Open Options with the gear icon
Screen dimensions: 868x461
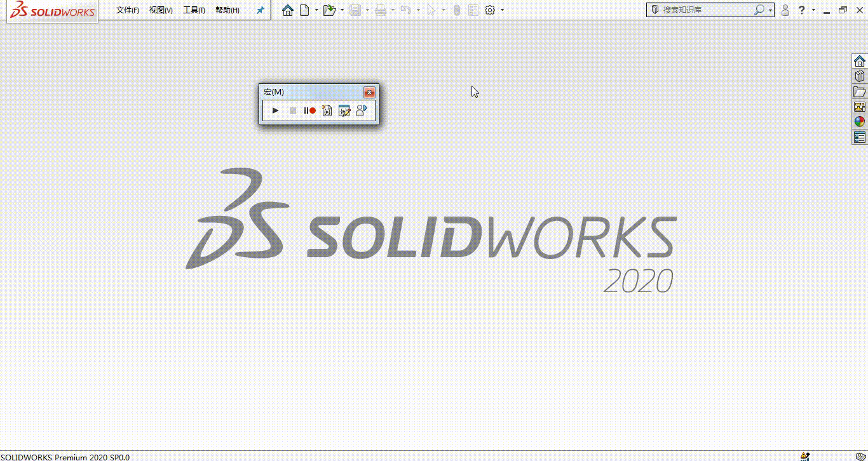pyautogui.click(x=490, y=10)
